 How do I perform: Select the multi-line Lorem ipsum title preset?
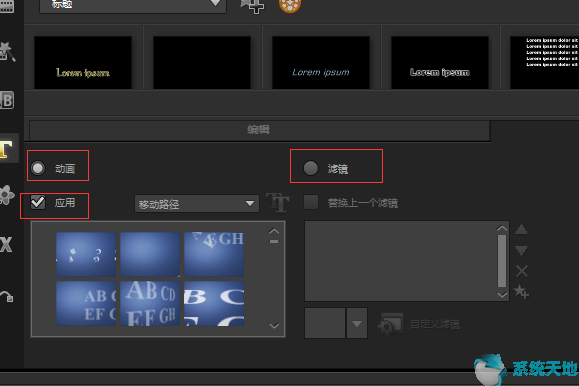click(544, 62)
